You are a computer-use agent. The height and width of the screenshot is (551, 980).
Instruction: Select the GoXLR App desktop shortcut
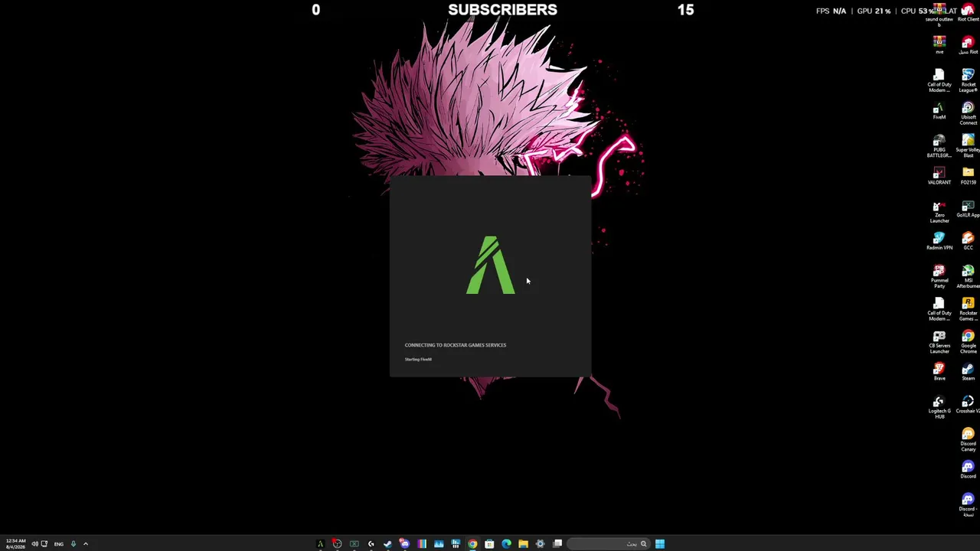[969, 209]
